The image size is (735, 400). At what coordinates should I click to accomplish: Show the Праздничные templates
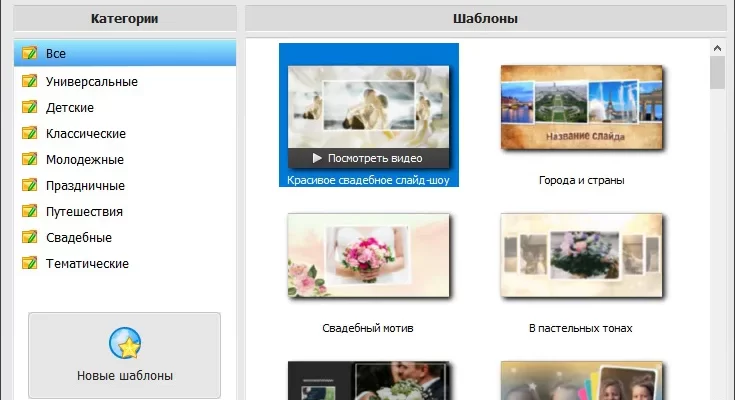125,185
